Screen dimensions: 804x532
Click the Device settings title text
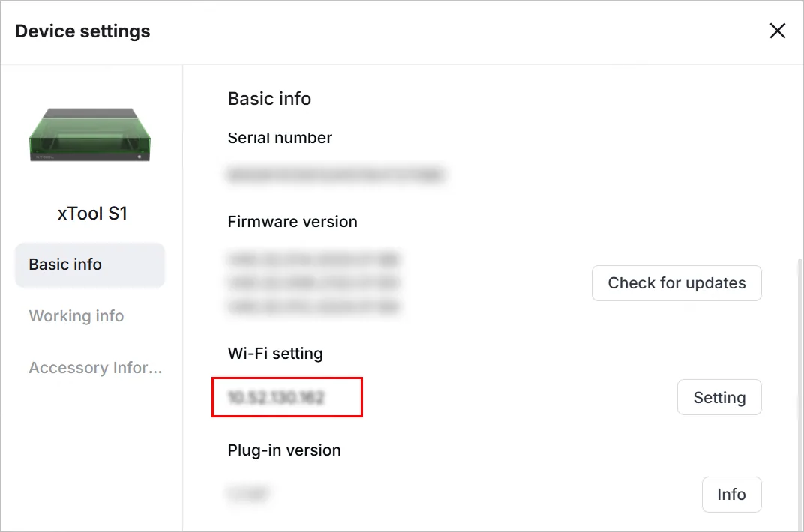pyautogui.click(x=82, y=31)
